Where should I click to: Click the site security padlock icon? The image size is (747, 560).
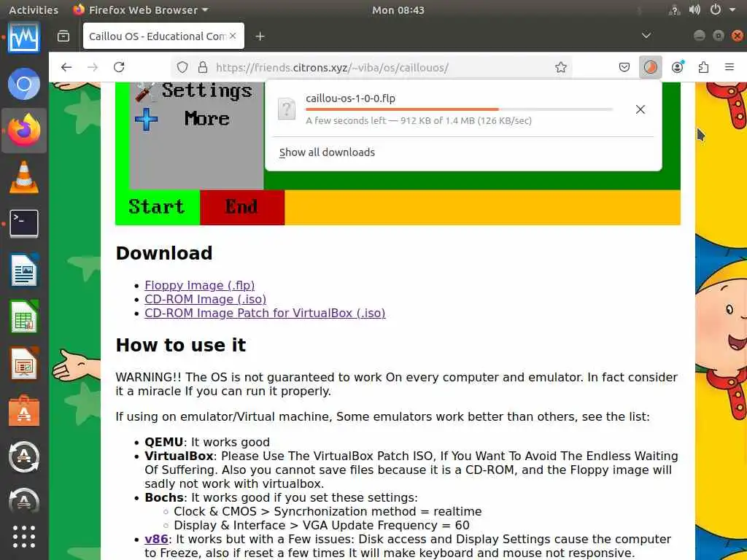[203, 67]
